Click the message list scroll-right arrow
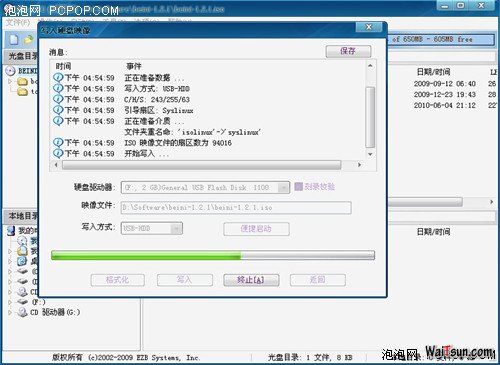Image resolution: width=500 pixels, height=365 pixels. (x=359, y=165)
